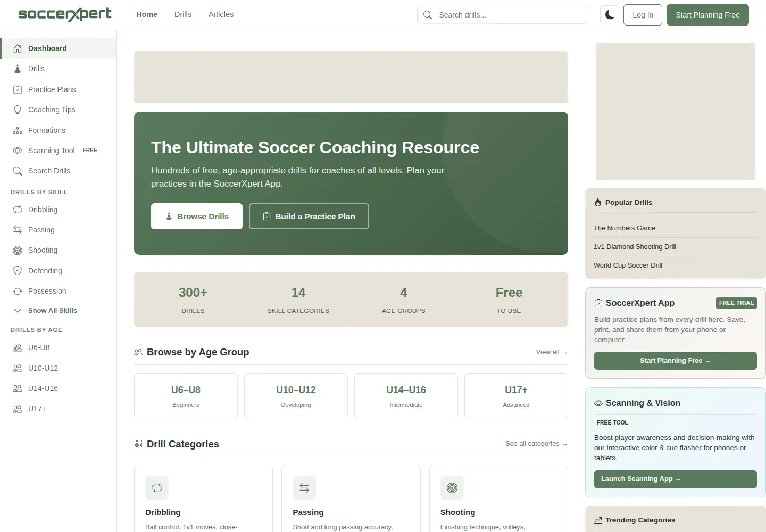Viewport: 766px width, 532px height.
Task: Select U17+ in the sidebar
Action: click(x=59, y=409)
